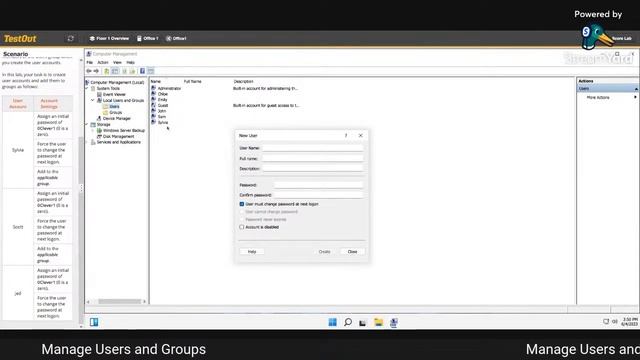The width and height of the screenshot is (640, 360).
Task: Select the Sam user account
Action: pos(162,117)
